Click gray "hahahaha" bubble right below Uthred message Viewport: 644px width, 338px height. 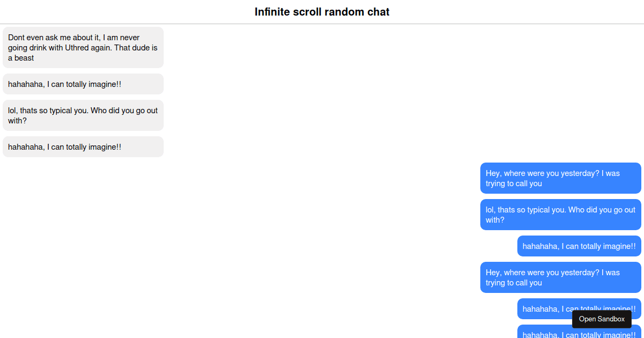coord(83,84)
